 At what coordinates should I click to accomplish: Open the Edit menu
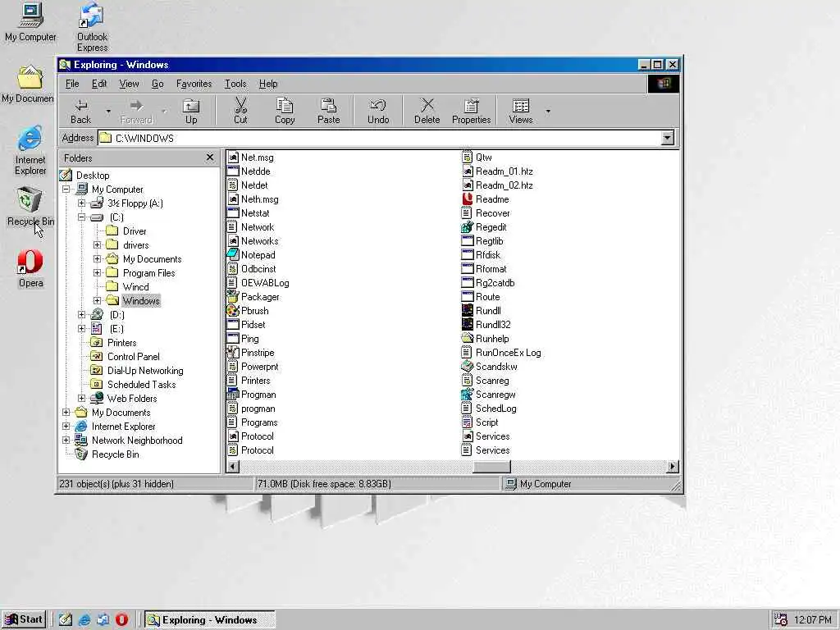click(x=99, y=84)
